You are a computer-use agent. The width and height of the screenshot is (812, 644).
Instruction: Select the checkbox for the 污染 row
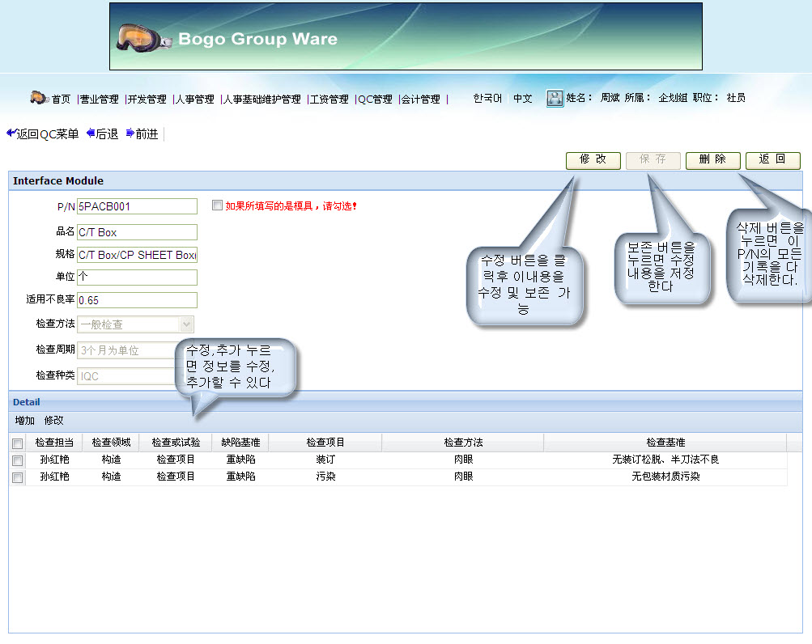tap(18, 478)
